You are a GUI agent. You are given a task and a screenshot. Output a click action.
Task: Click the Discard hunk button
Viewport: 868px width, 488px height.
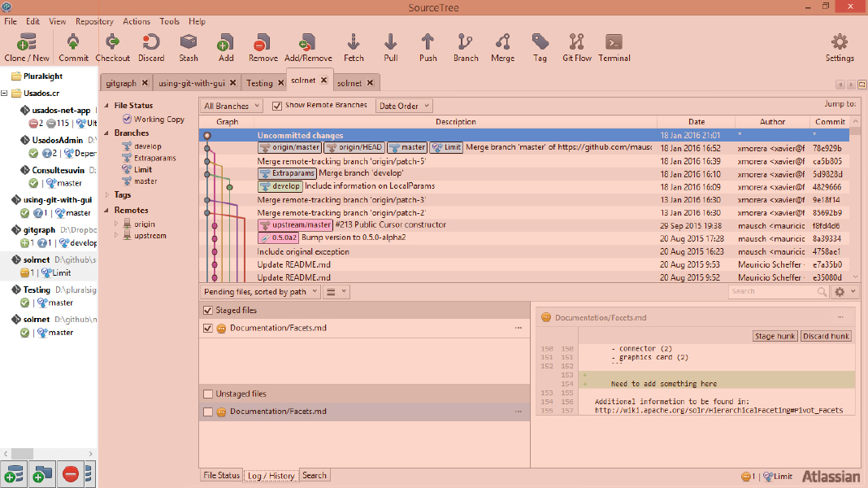826,336
